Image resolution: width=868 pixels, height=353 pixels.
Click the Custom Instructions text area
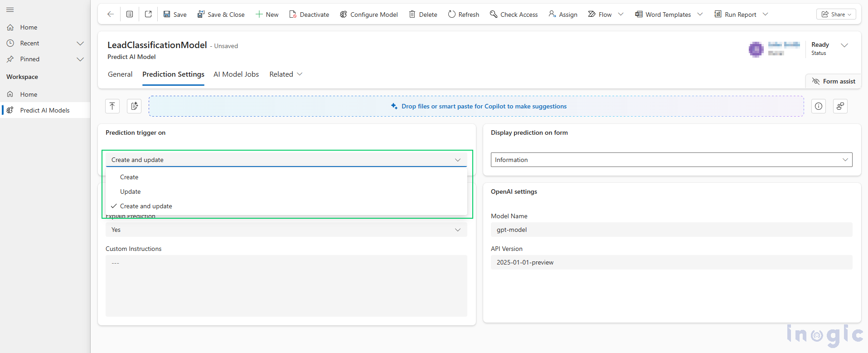[286, 286]
